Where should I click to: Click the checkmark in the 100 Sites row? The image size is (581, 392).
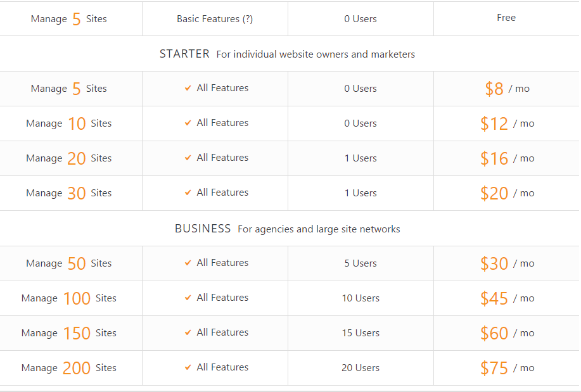pyautogui.click(x=188, y=298)
